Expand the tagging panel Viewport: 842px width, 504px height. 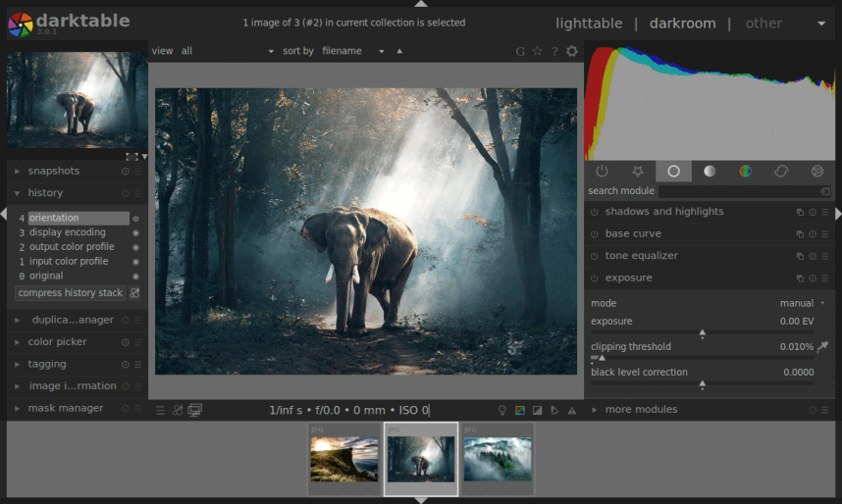18,365
